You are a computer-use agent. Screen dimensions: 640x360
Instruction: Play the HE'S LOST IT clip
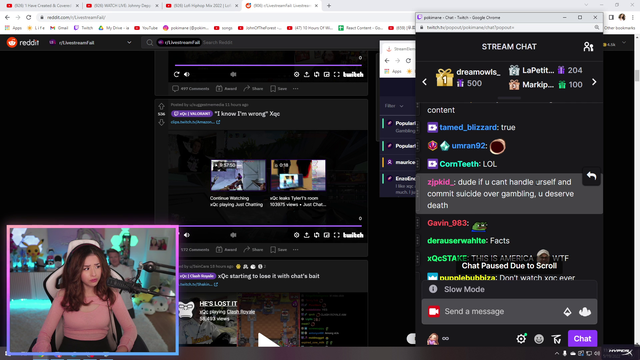tap(268, 340)
